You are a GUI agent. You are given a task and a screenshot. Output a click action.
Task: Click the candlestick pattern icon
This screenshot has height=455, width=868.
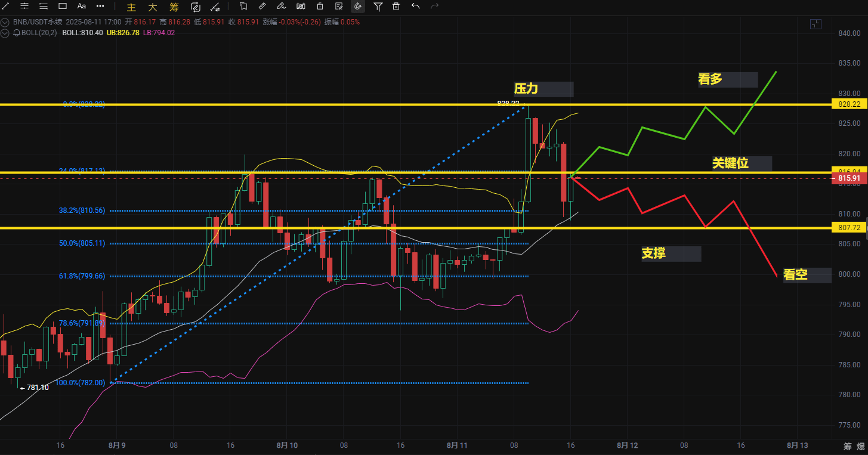pyautogui.click(x=301, y=7)
